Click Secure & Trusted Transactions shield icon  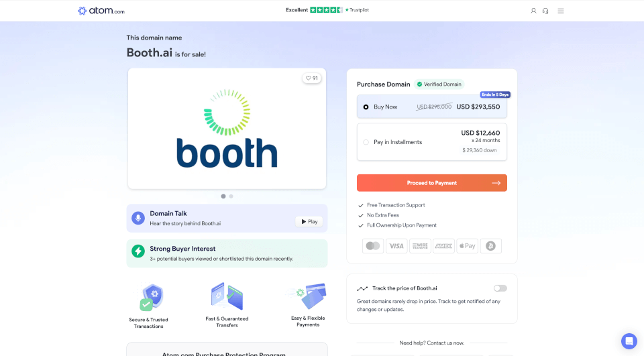152,297
